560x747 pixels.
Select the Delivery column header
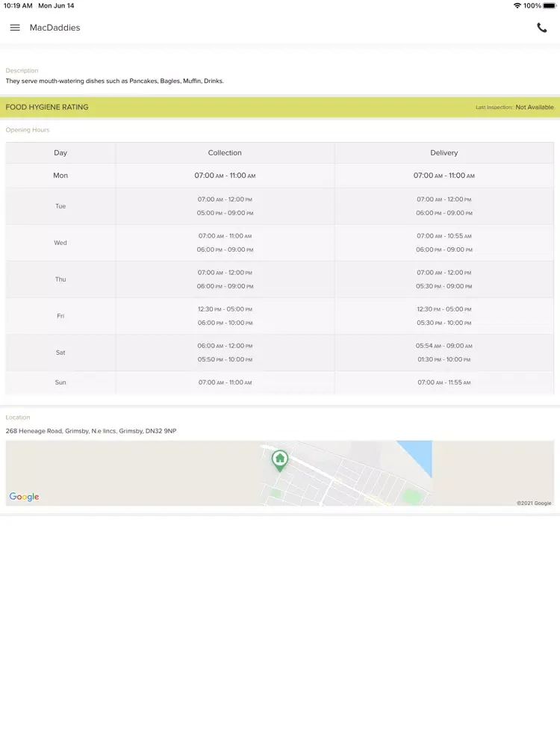click(x=444, y=153)
